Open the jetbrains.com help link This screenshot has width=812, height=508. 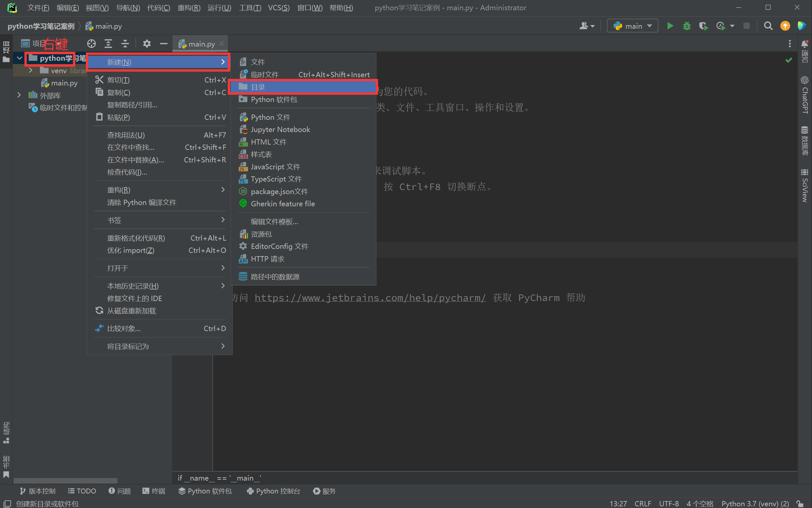tap(370, 298)
